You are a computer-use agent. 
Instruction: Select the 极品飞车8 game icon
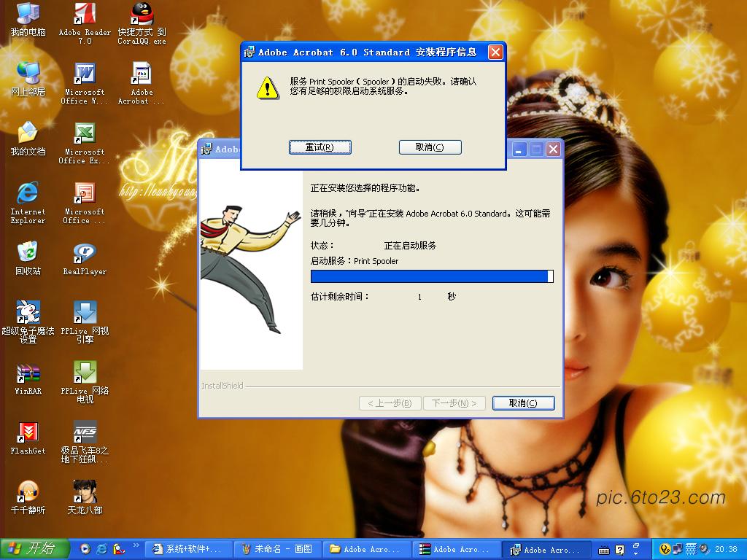[x=85, y=443]
